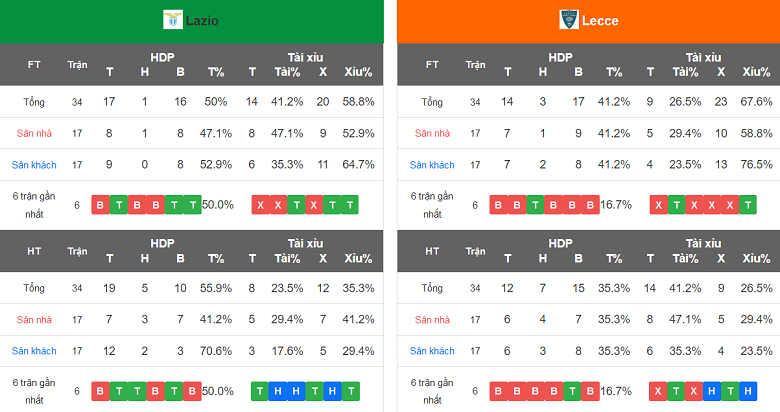The height and width of the screenshot is (412, 780).
Task: Click the Lecce team crest icon
Action: point(568,20)
